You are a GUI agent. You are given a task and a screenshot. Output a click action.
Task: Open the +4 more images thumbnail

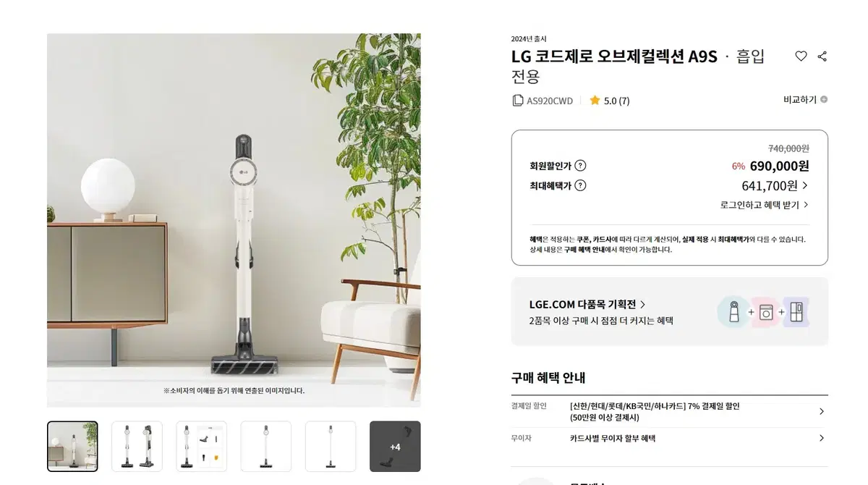coord(395,447)
